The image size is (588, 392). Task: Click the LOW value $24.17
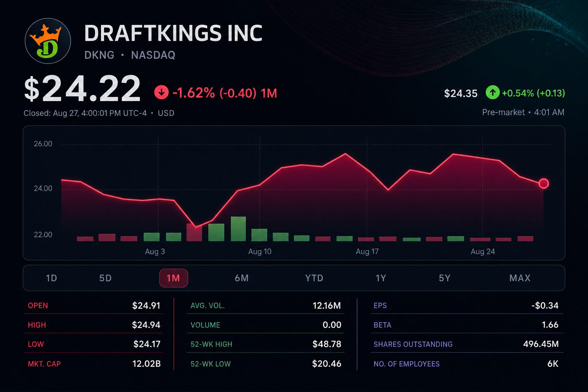(147, 344)
